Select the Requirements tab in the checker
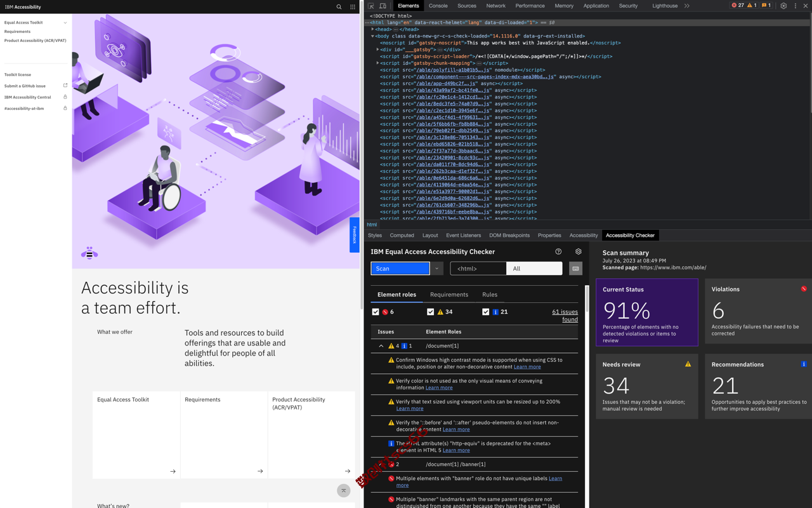 [x=449, y=295]
